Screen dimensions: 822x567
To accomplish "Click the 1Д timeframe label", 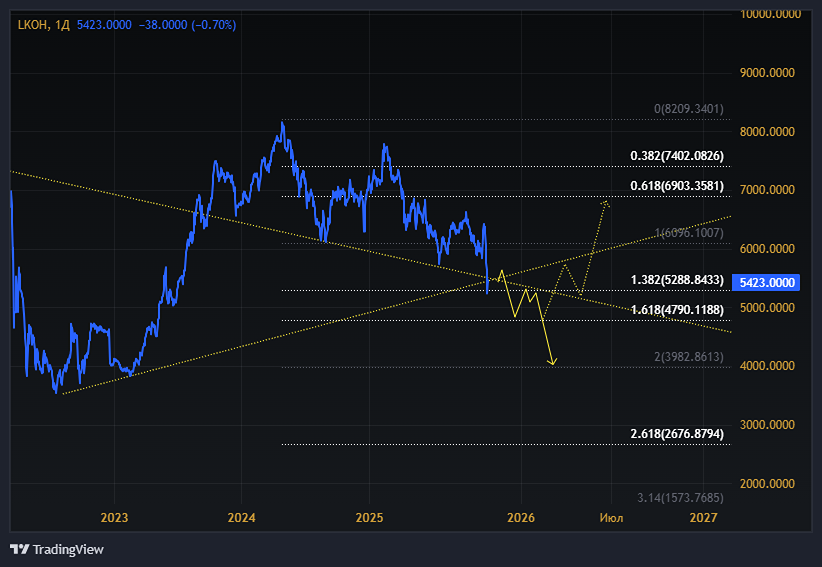I will click(62, 25).
